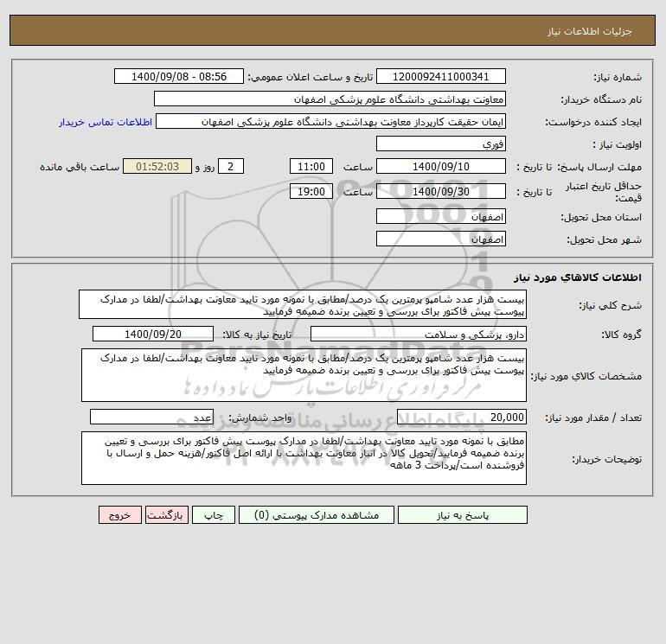Click the price validity date 1400/09/30

pyautogui.click(x=441, y=191)
